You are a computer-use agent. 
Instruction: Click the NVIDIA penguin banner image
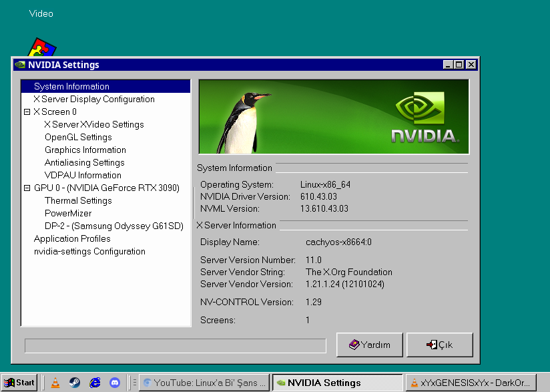(x=334, y=117)
